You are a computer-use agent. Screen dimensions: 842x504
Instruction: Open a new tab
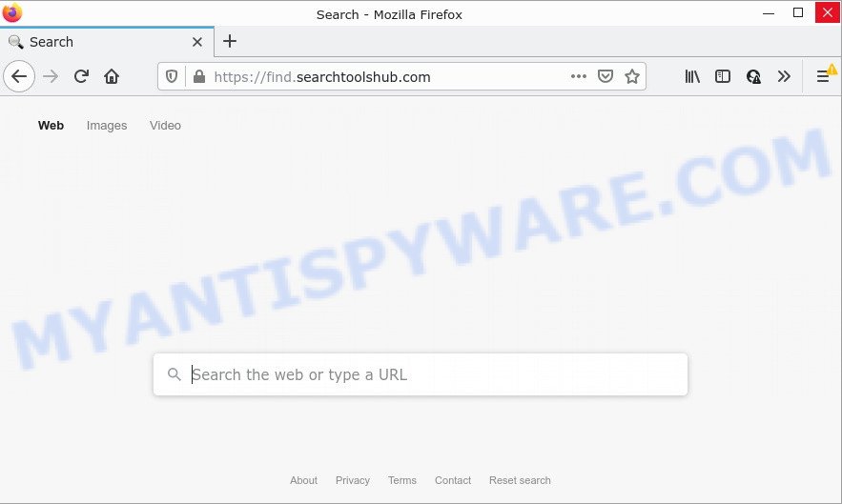(x=230, y=41)
